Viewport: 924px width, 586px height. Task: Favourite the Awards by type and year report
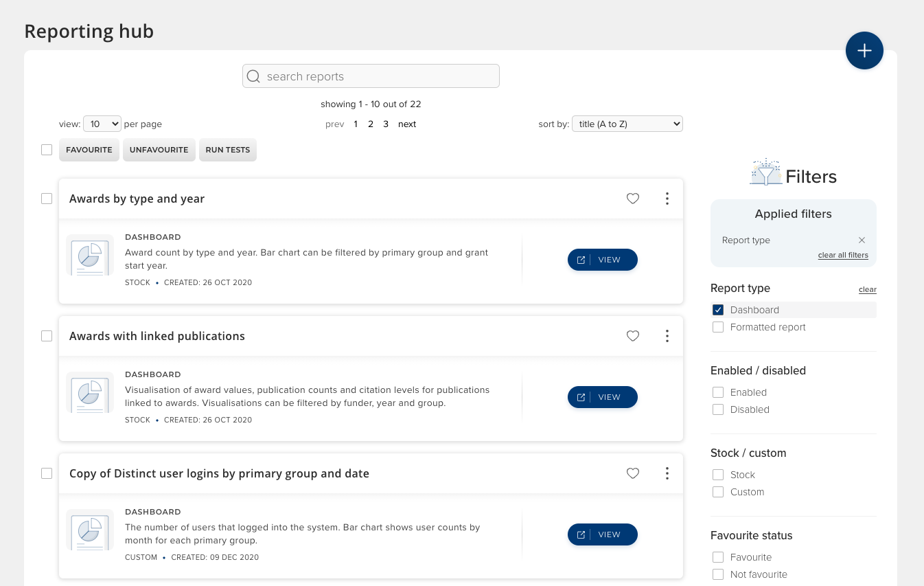point(633,199)
